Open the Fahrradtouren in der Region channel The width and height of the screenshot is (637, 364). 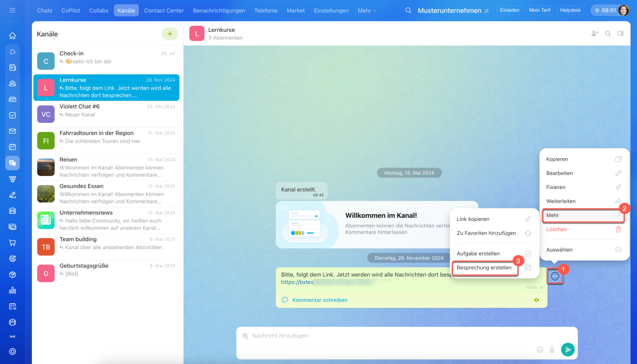(106, 140)
